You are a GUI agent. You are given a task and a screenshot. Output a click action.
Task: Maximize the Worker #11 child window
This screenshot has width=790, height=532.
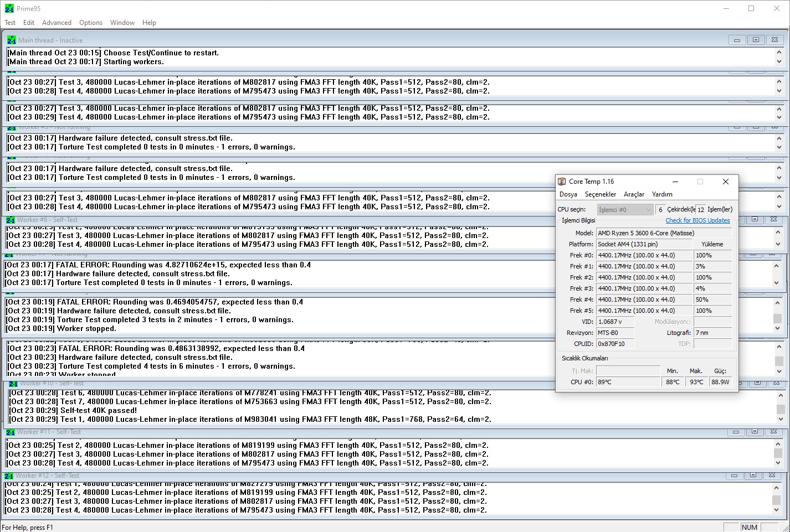[x=755, y=432]
